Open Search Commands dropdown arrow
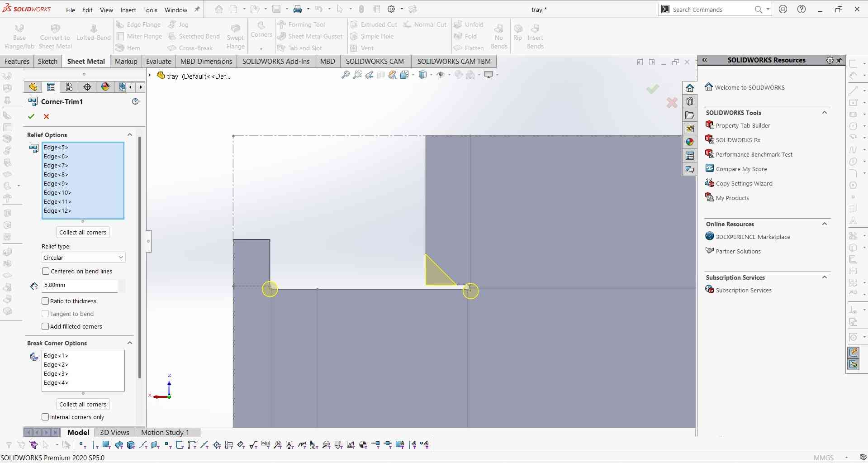The width and height of the screenshot is (868, 463). point(768,9)
